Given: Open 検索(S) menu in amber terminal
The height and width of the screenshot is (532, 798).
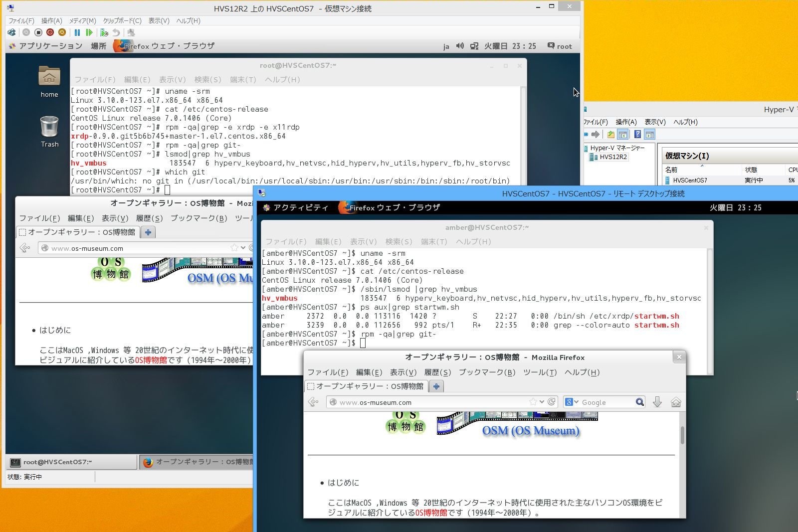Looking at the screenshot, I should [399, 241].
